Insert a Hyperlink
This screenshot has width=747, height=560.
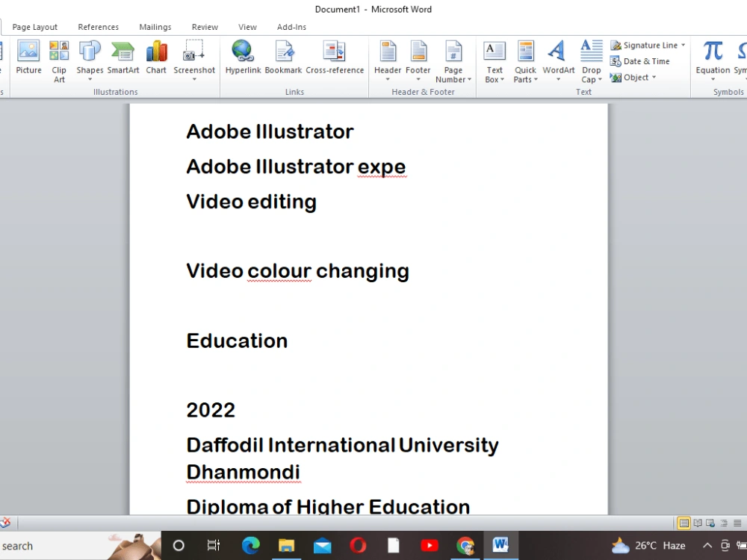(x=243, y=57)
